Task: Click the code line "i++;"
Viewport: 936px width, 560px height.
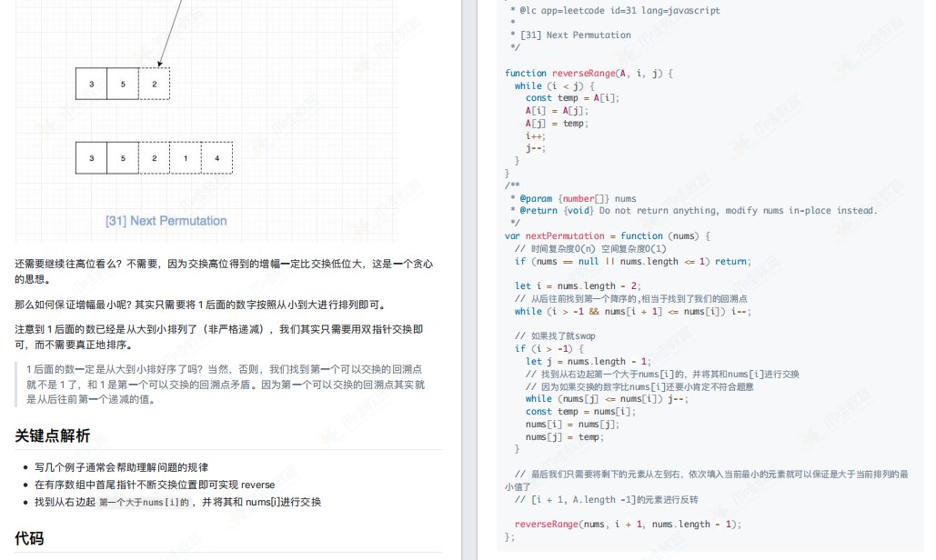Action: (x=535, y=136)
